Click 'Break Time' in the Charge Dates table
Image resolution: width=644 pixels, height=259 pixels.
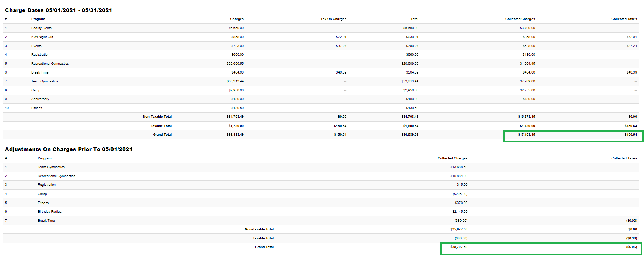point(40,72)
